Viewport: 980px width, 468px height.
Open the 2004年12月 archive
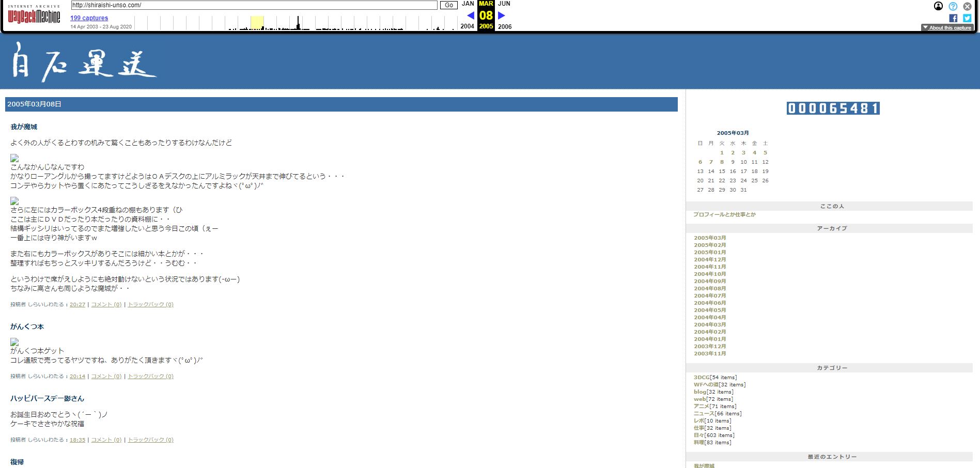(x=710, y=260)
